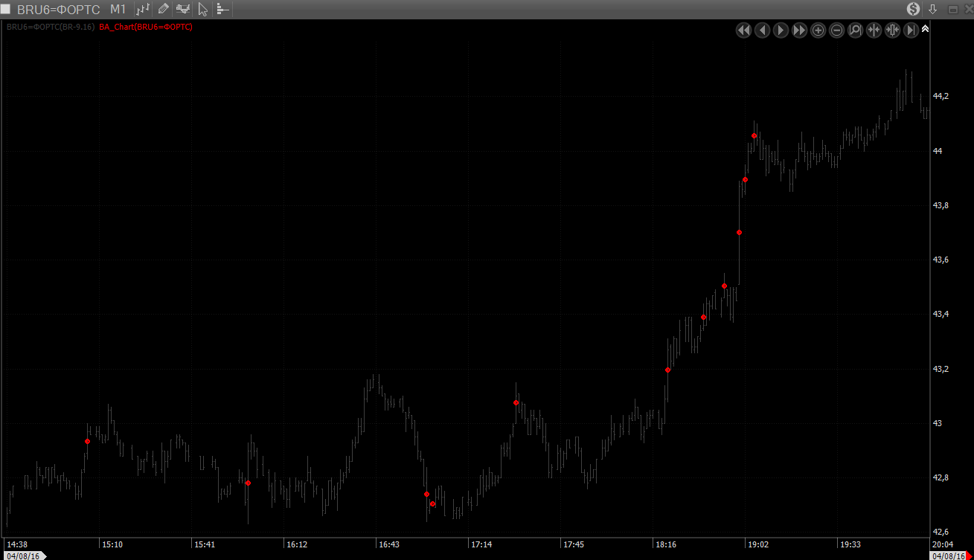Open the chart type selector icon

point(144,9)
